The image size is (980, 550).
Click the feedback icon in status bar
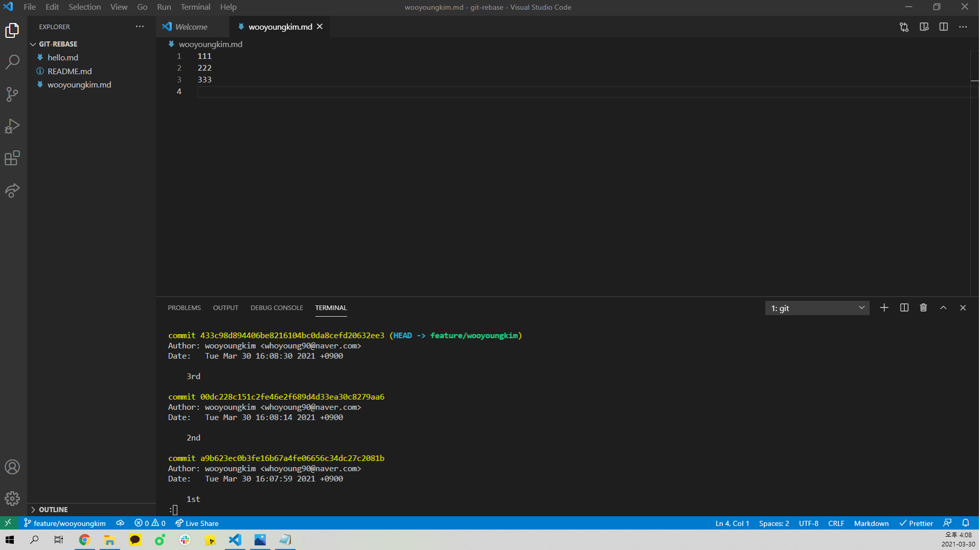[x=947, y=523]
